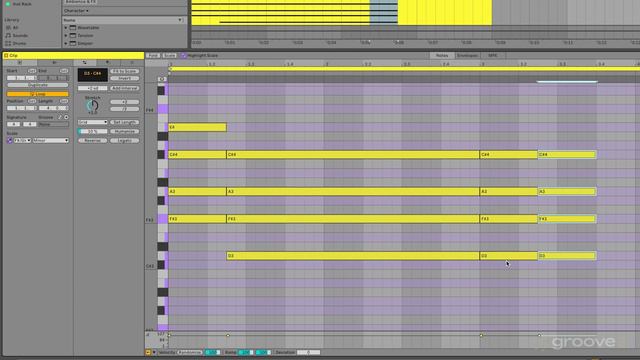Viewport: 640px width, 360px height.
Task: Click the Legato button
Action: pos(124,140)
